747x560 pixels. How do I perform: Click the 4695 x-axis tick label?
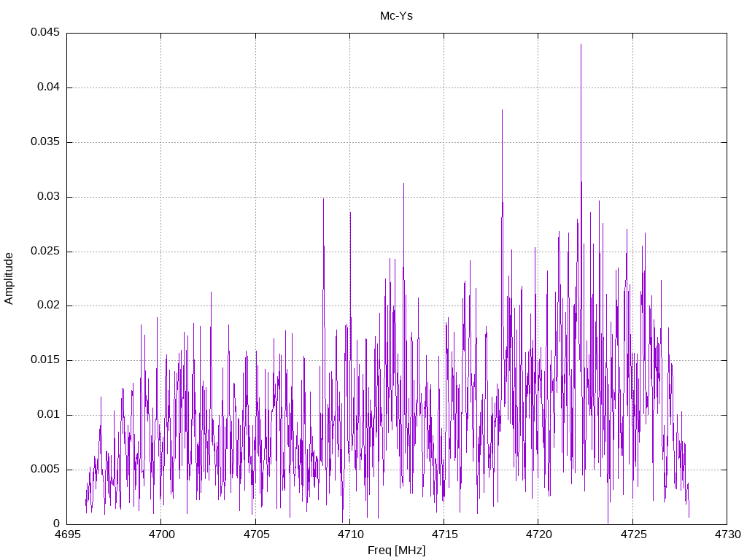click(x=66, y=534)
